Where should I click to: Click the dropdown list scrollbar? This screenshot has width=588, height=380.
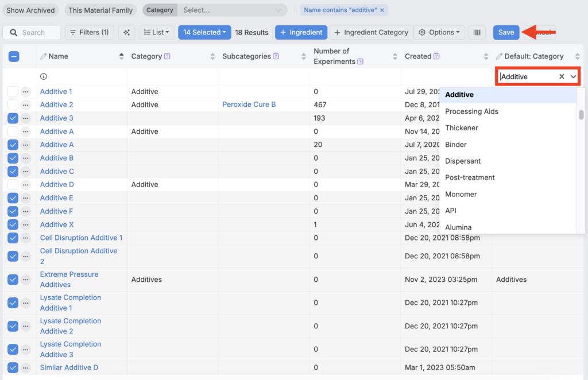pos(581,115)
